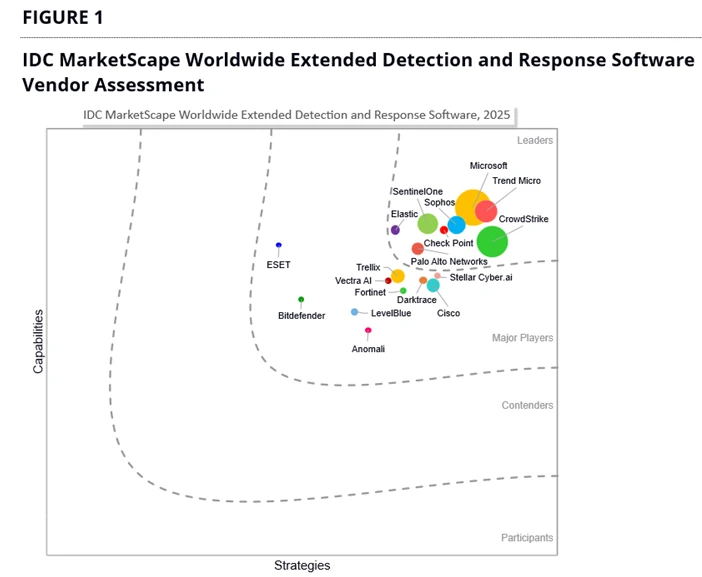Viewport: 702px width, 577px height.
Task: Click the large yellow Microsoft bubble
Action: (472, 206)
